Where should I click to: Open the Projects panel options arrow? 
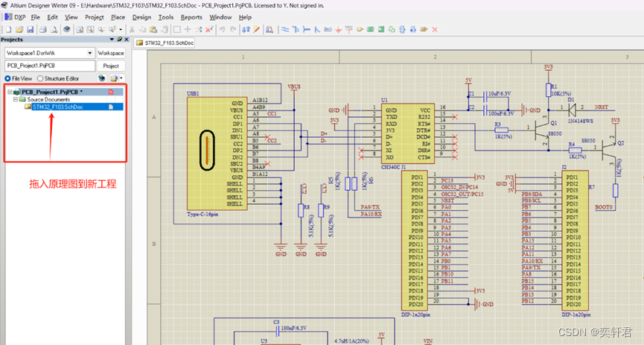(x=112, y=39)
